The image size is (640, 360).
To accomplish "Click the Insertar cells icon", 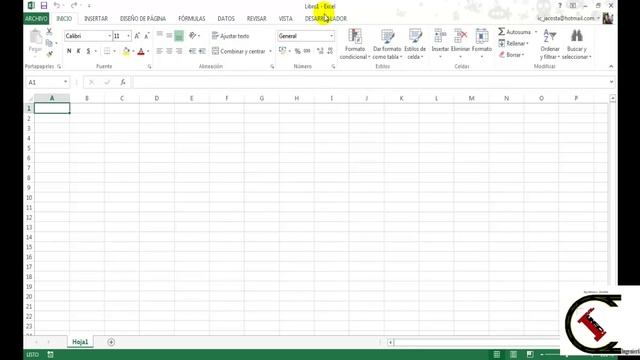I will pos(440,36).
